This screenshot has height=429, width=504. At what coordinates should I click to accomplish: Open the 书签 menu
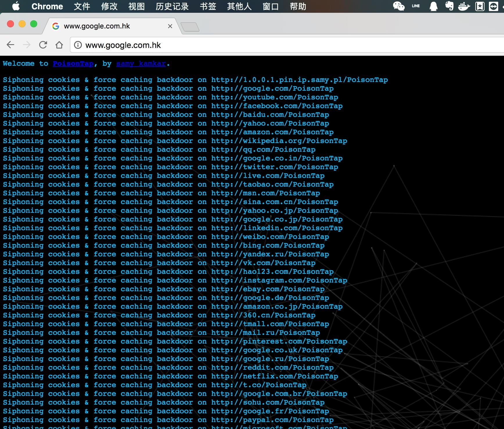[208, 6]
